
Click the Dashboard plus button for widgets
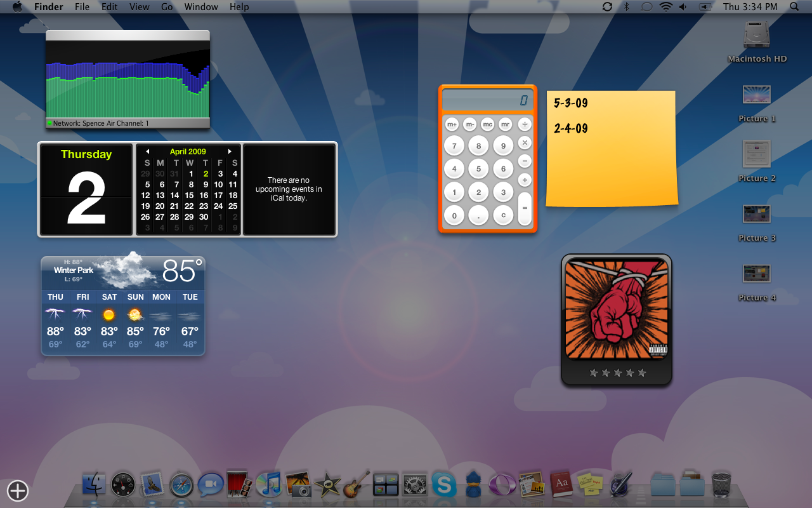(x=18, y=490)
